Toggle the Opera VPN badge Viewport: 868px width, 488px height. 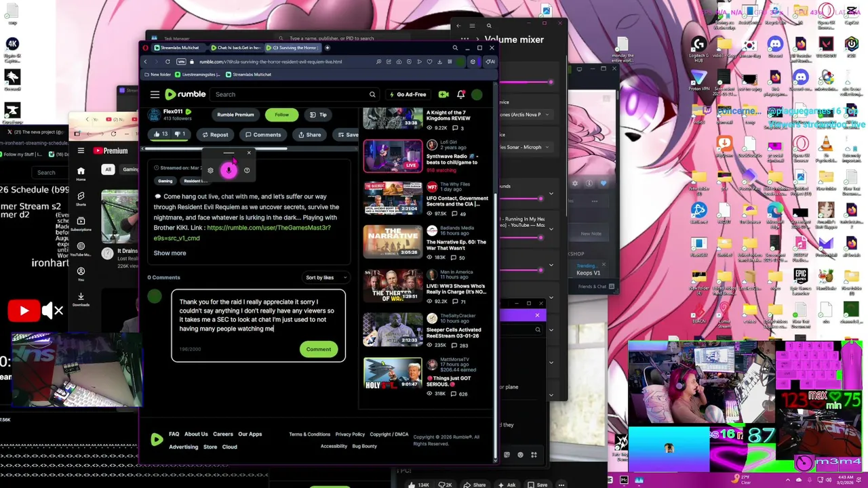(181, 62)
